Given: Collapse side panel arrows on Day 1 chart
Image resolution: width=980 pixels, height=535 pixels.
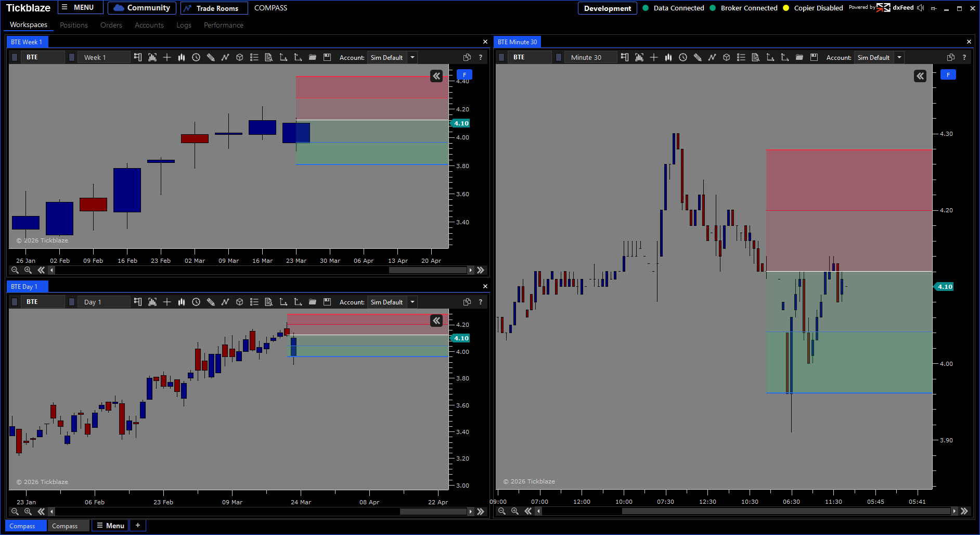Looking at the screenshot, I should (x=436, y=321).
